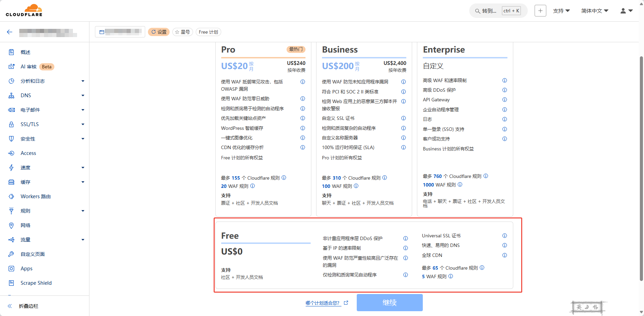644x316 pixels.
Task: Open the 哪个计划适合您? link
Action: 327,303
